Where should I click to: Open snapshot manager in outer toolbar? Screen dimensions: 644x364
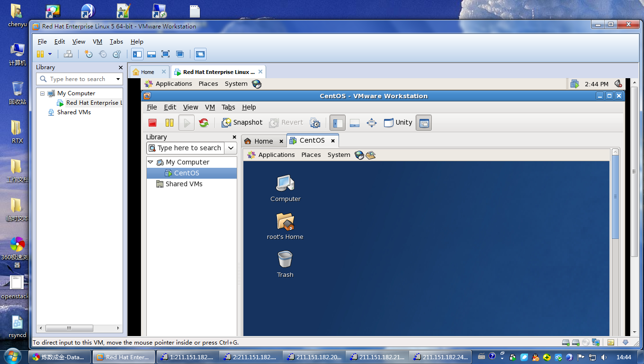pos(117,54)
